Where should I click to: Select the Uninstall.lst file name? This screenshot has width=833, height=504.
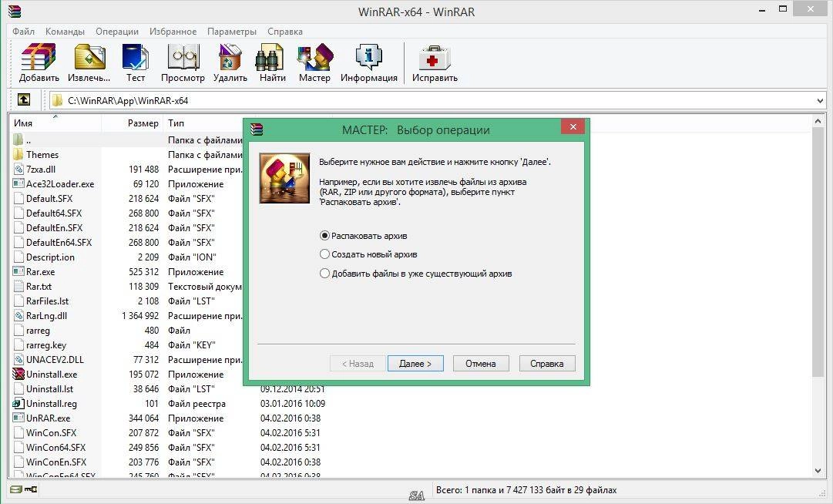[x=50, y=388]
